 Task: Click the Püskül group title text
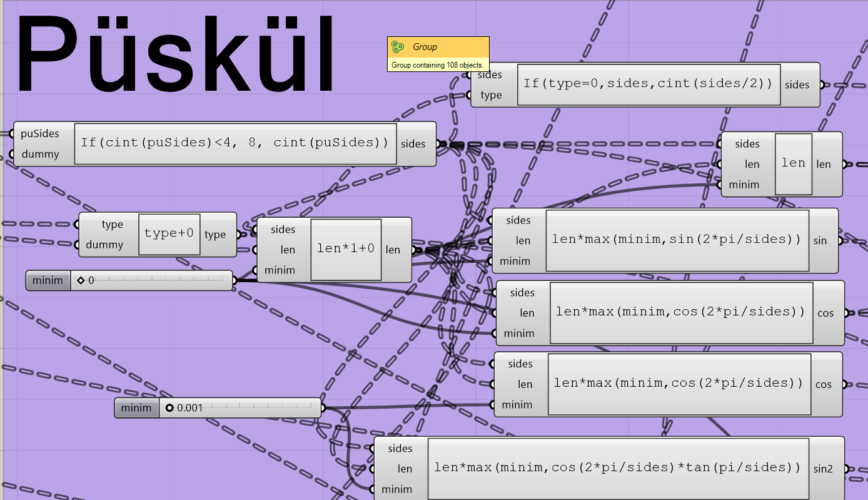coord(176,56)
